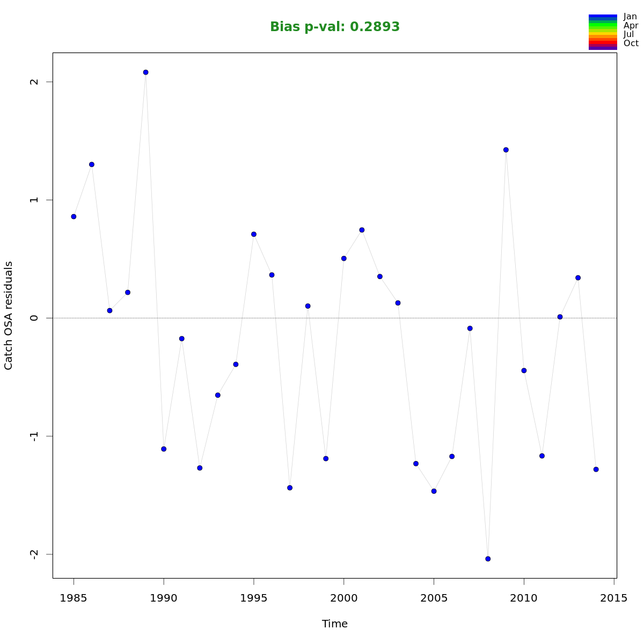The height and width of the screenshot is (644, 644).
Task: Select the 'Apr' legend label
Action: [631, 26]
